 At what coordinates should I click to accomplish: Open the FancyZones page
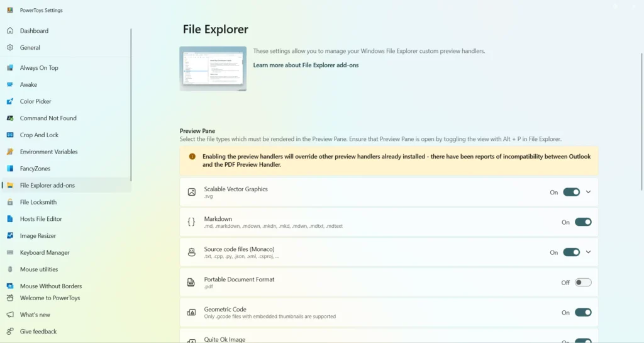pos(67,169)
